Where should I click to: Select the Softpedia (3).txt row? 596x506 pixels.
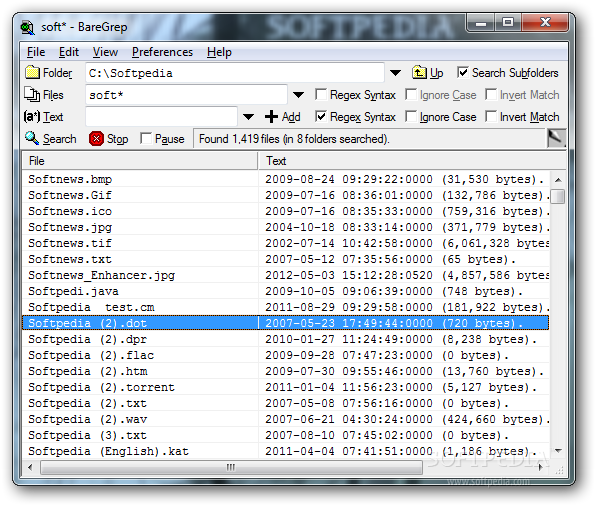[x=285, y=435]
